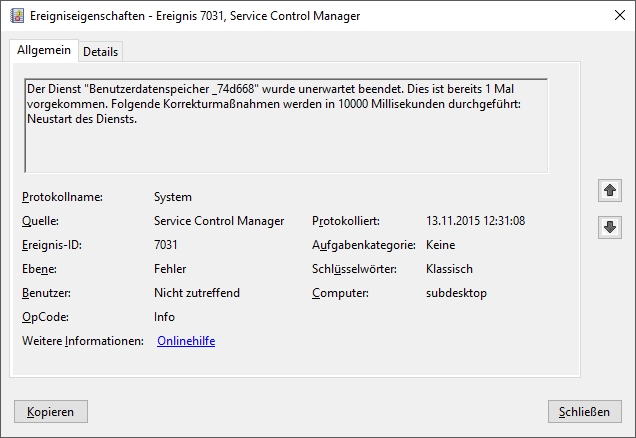The height and width of the screenshot is (438, 636).
Task: Click the previous event up arrow
Action: [x=608, y=190]
